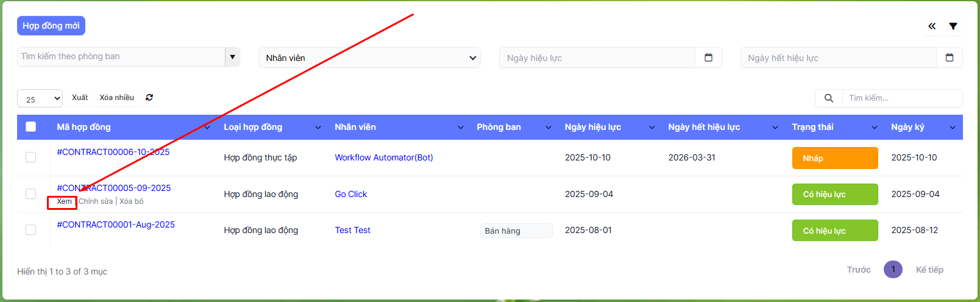Viewport: 980px width, 302px height.
Task: Click the search magnifier icon
Action: point(829,98)
